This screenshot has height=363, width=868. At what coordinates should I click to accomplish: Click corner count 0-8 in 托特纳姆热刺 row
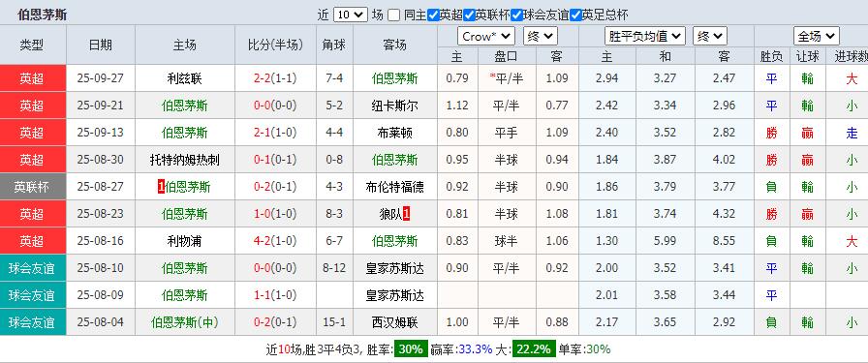tap(334, 160)
